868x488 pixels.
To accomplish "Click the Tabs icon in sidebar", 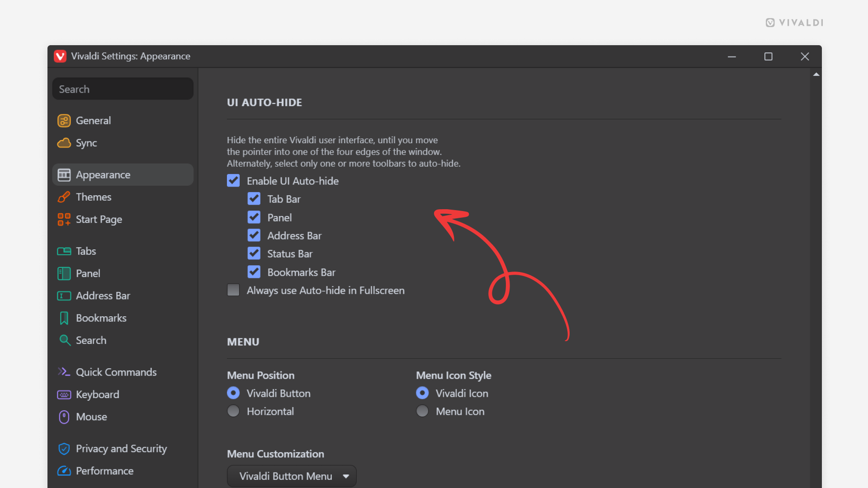I will pyautogui.click(x=64, y=251).
